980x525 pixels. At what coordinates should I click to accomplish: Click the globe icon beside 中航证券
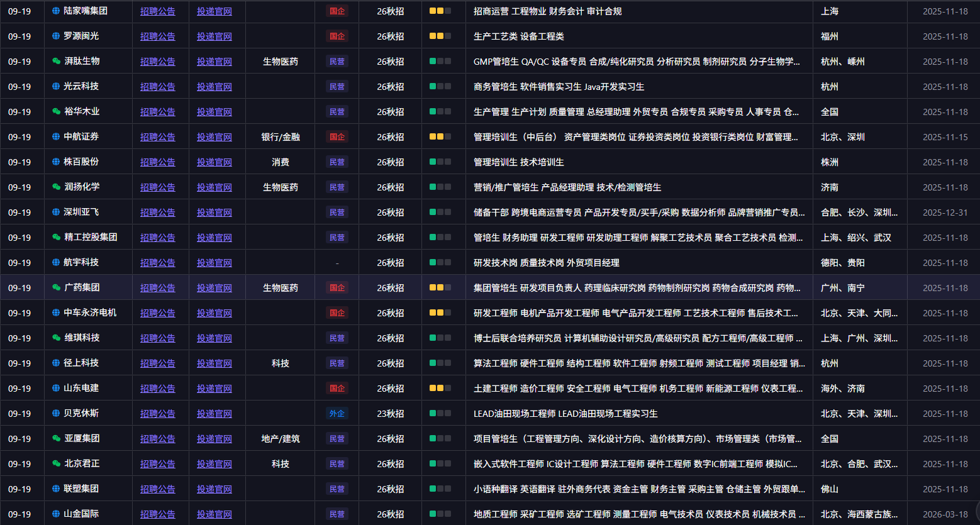[56, 136]
